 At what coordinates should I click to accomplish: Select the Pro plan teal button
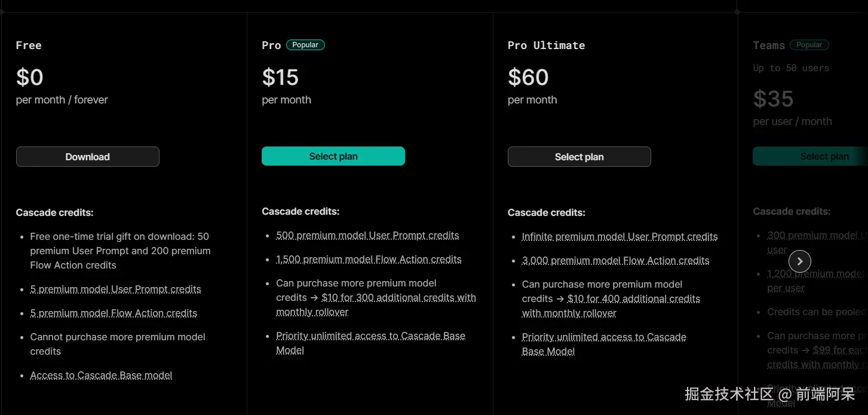point(333,156)
